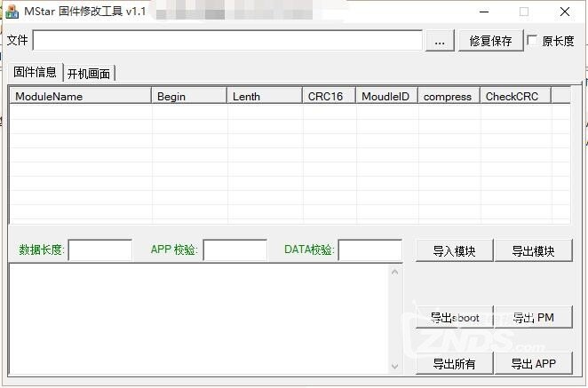Click inside the log text area

(x=199, y=319)
